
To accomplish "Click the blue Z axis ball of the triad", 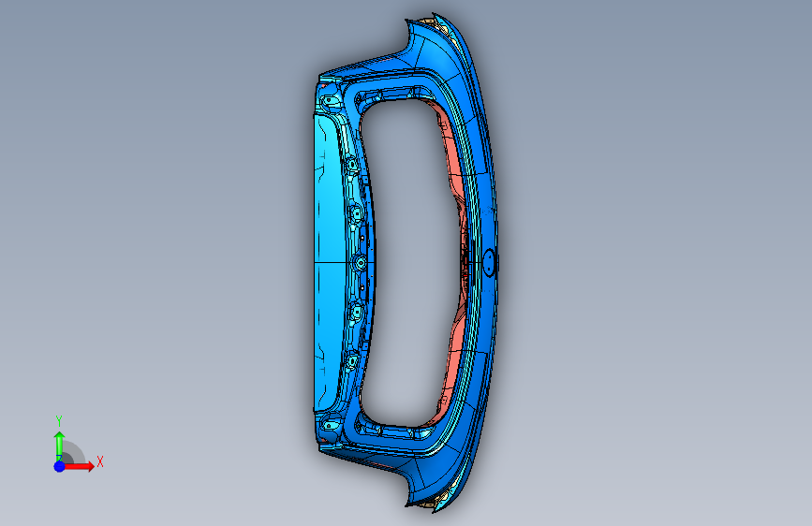I will coord(60,466).
